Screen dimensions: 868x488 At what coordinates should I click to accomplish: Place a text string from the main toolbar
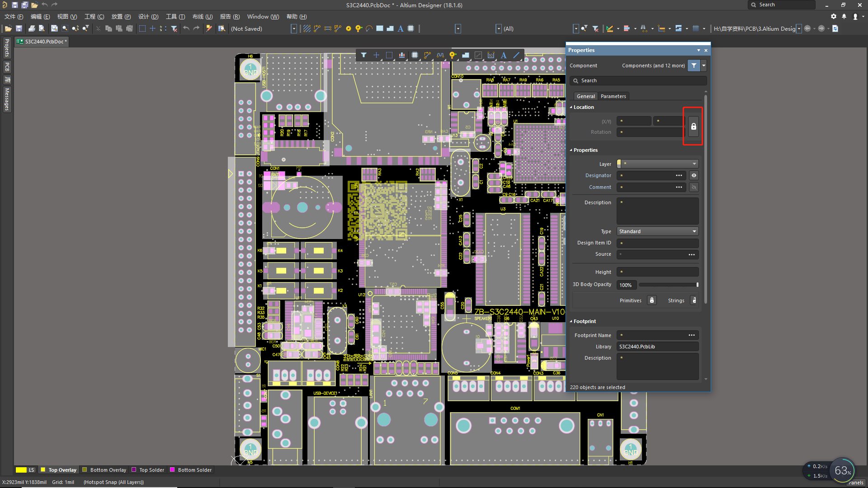tap(401, 28)
